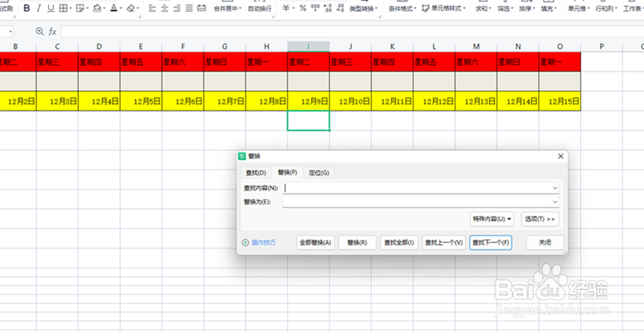
Task: Close the replace dialog with X
Action: pos(561,156)
